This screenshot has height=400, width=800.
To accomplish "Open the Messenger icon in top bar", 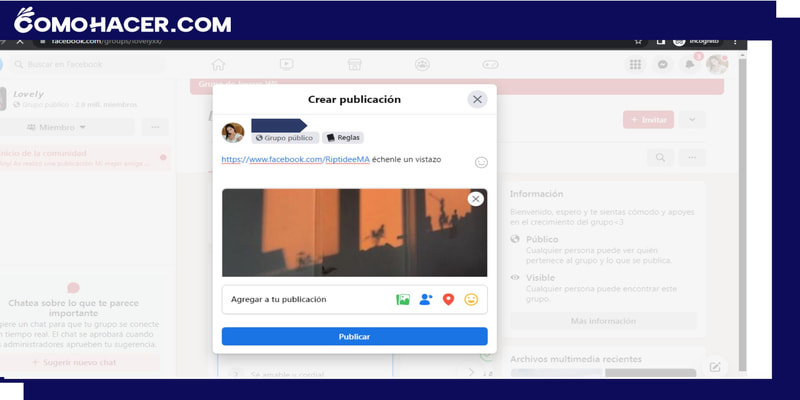I will [x=662, y=64].
